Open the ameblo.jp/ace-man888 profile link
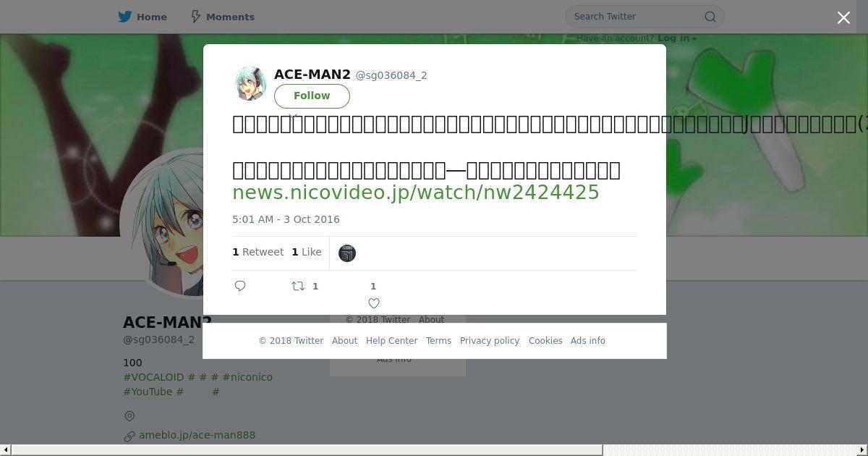The height and width of the screenshot is (456, 868). [197, 435]
